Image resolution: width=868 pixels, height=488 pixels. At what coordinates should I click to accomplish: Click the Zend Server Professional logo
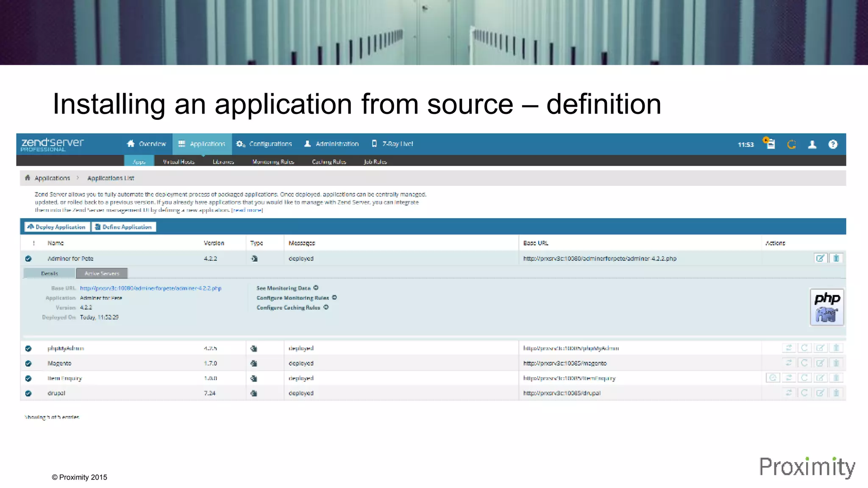point(52,144)
